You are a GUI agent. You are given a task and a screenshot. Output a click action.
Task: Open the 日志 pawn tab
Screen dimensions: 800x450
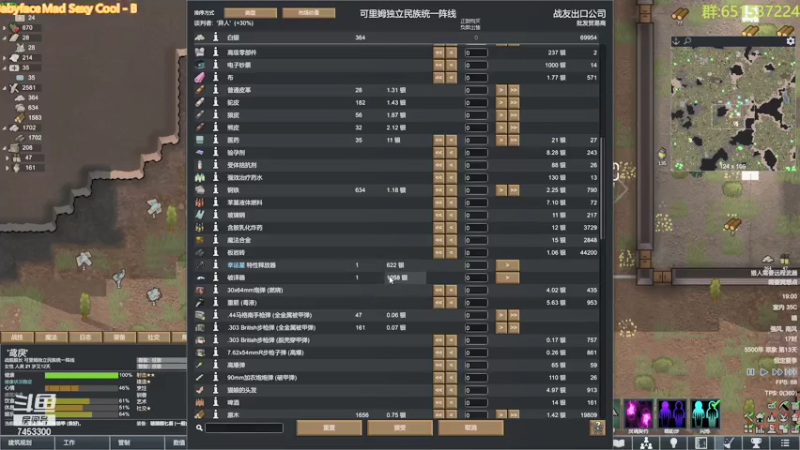click(x=85, y=337)
